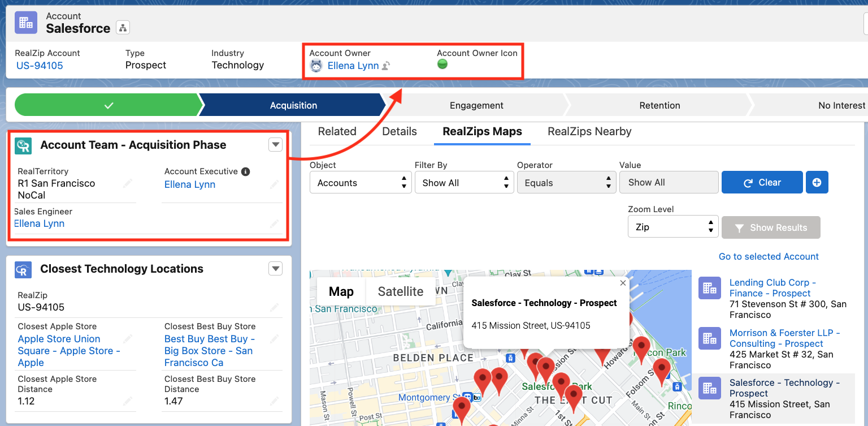Click the Lending Club Corp account icon
This screenshot has height=426, width=868.
click(x=709, y=288)
